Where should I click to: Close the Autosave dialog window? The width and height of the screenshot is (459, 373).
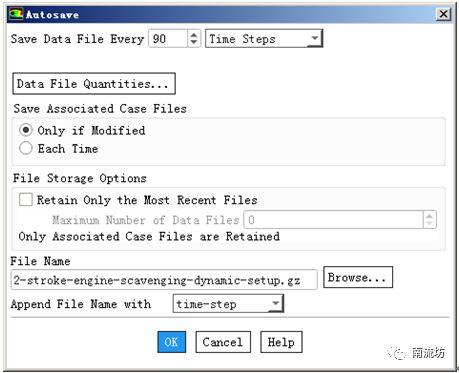(443, 14)
